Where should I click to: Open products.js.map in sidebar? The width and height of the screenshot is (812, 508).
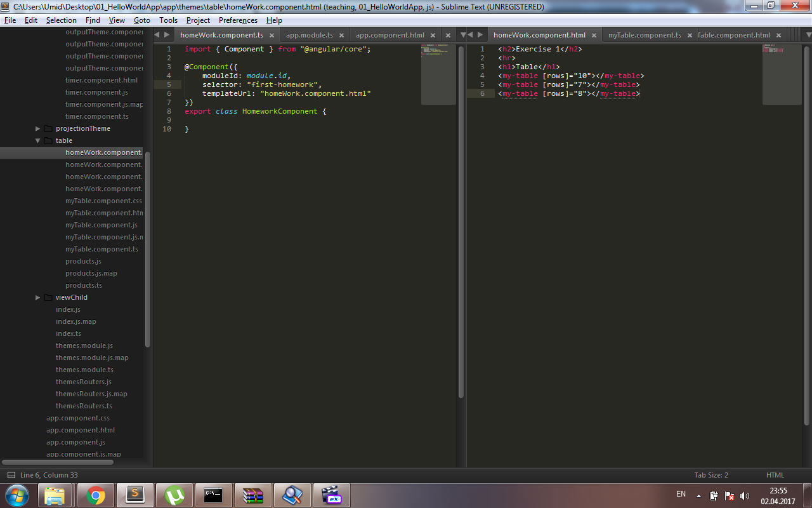point(91,273)
